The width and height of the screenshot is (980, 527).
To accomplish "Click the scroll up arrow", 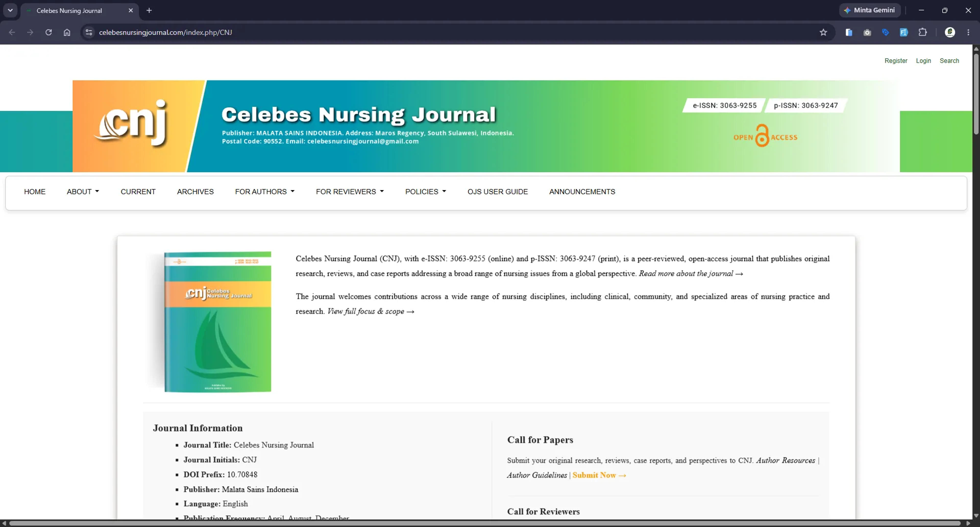I will point(976,49).
